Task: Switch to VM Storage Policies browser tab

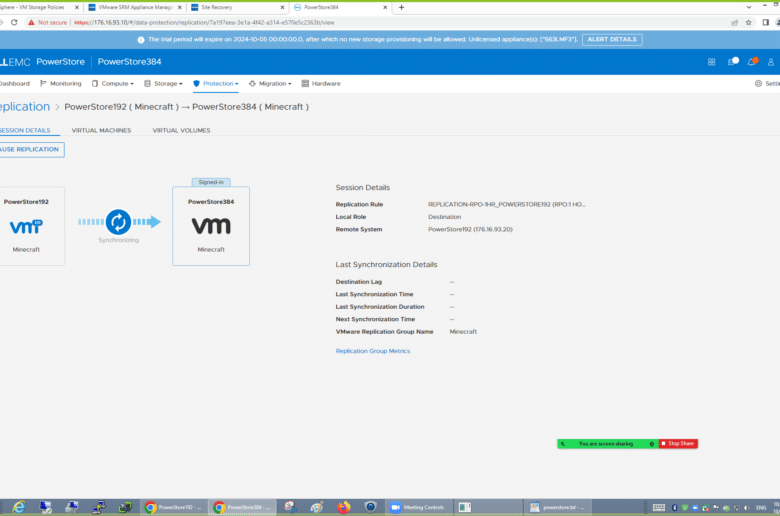Action: [35, 7]
